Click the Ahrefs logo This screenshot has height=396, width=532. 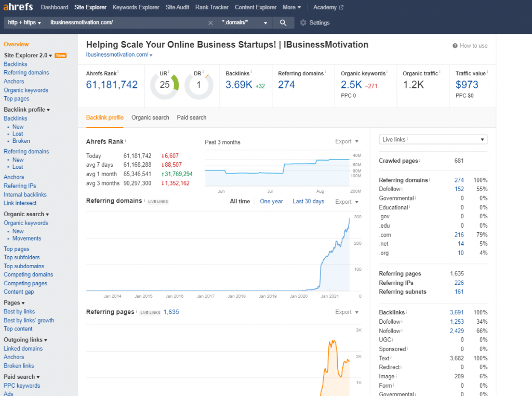click(x=18, y=7)
